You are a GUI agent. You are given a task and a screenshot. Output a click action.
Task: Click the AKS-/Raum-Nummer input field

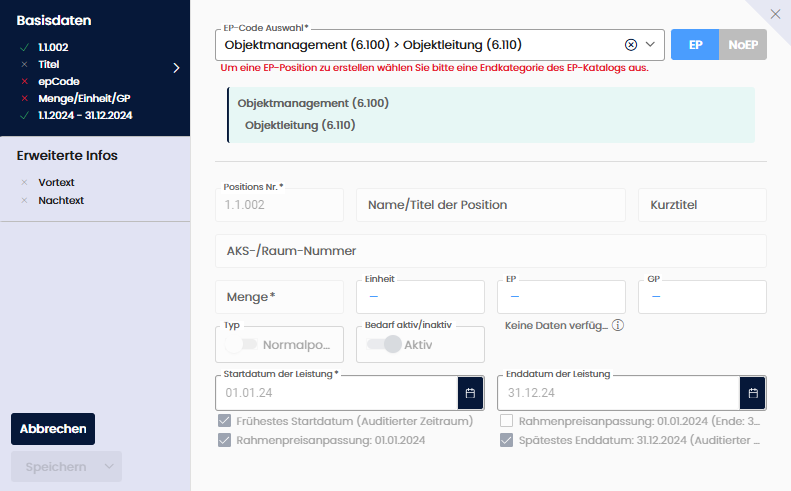click(490, 251)
